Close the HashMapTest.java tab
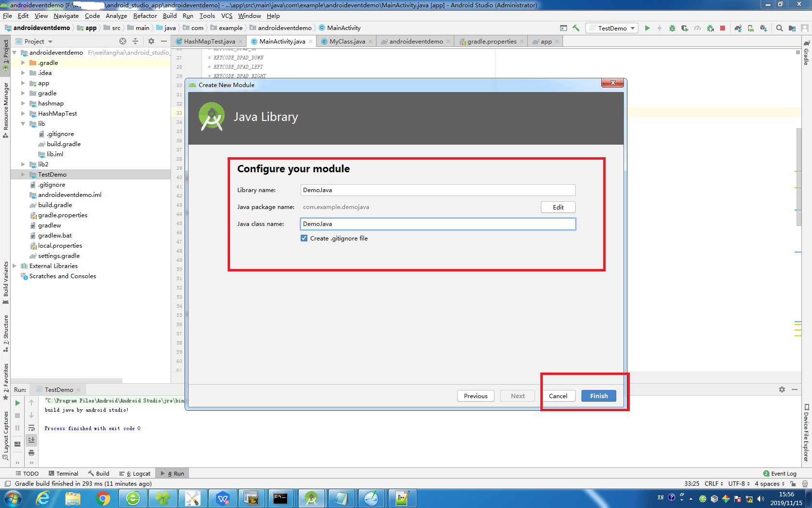Viewport: 812px width, 508px height. (x=241, y=42)
